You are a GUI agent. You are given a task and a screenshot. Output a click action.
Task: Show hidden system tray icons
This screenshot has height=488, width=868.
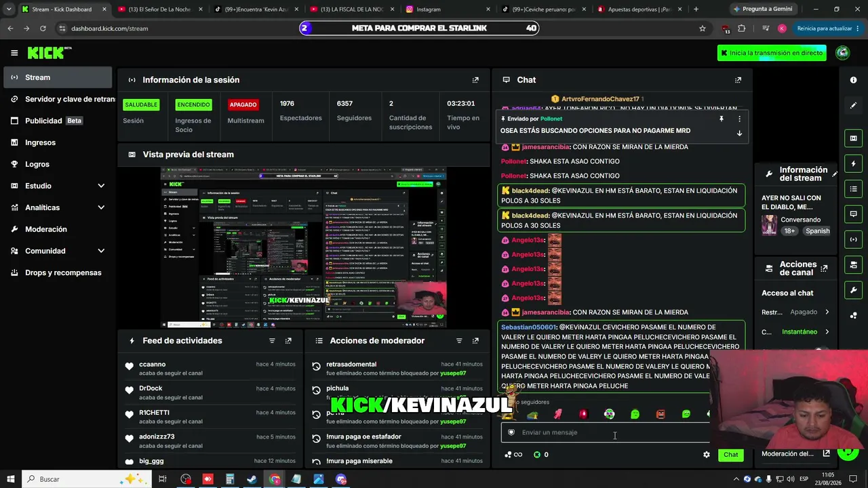tap(736, 479)
